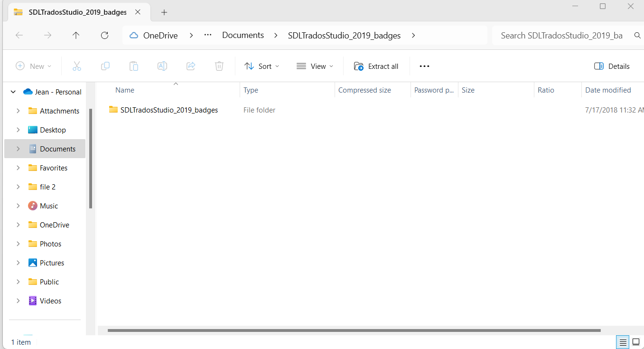Click the Cut scissors icon

(77, 66)
